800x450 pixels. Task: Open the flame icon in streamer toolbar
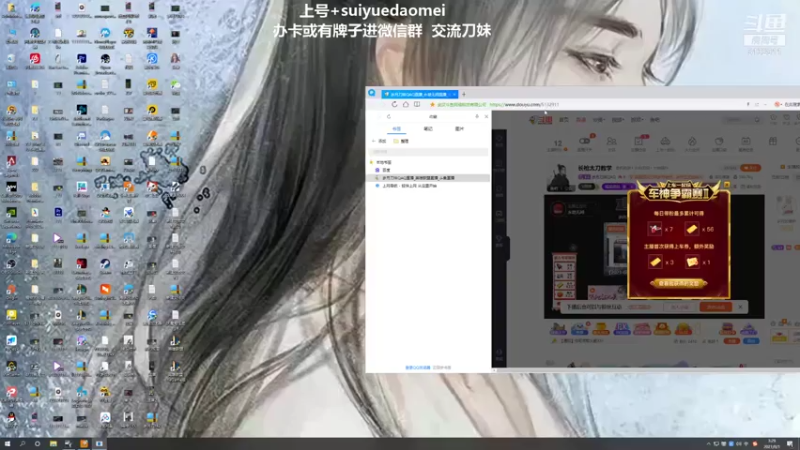click(x=692, y=142)
